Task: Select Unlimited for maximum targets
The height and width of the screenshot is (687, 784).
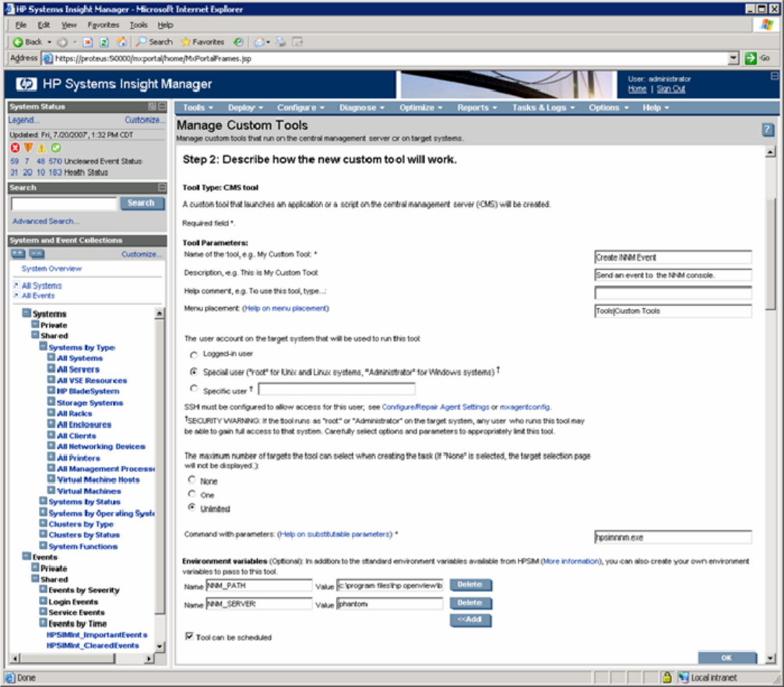Action: pos(192,507)
